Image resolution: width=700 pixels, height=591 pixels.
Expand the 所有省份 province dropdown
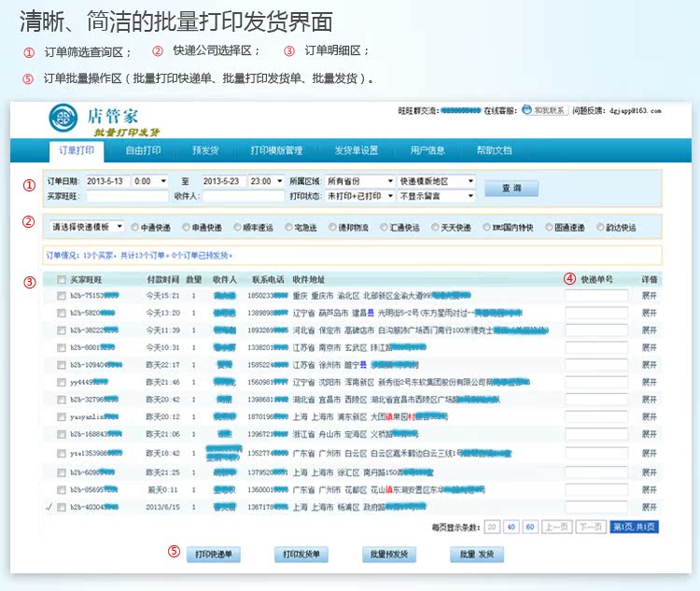(360, 181)
